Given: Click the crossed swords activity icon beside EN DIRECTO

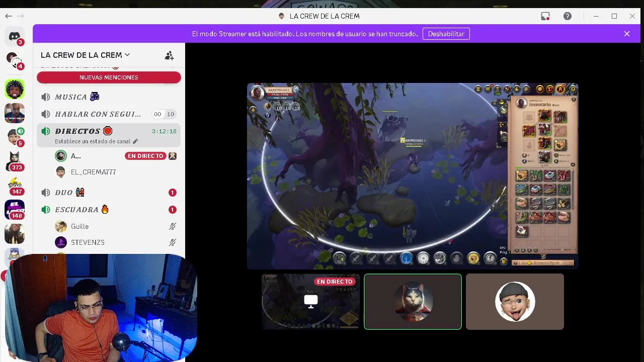Looking at the screenshot, I should pyautogui.click(x=173, y=156).
